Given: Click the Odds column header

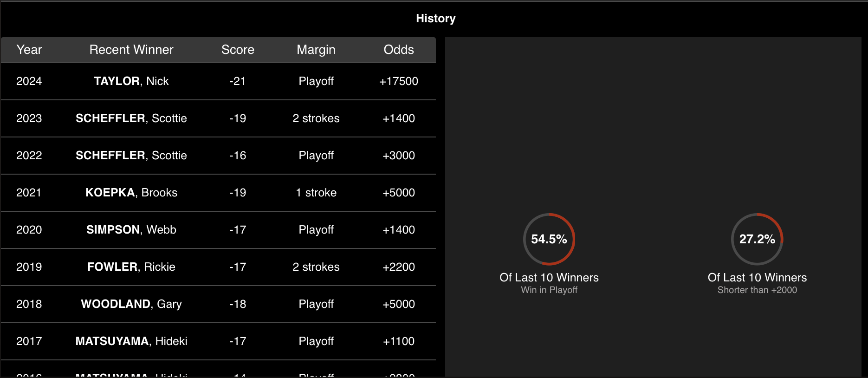Looking at the screenshot, I should click(x=398, y=50).
